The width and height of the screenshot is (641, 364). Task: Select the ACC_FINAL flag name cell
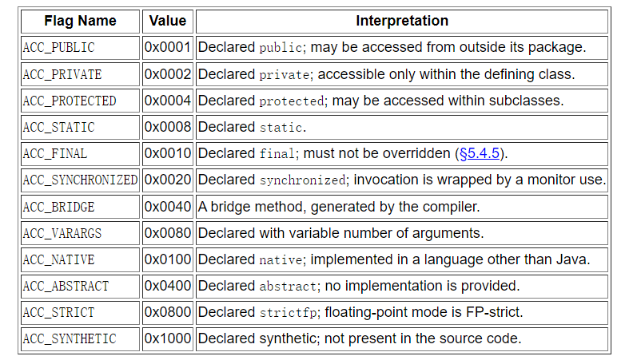[55, 153]
